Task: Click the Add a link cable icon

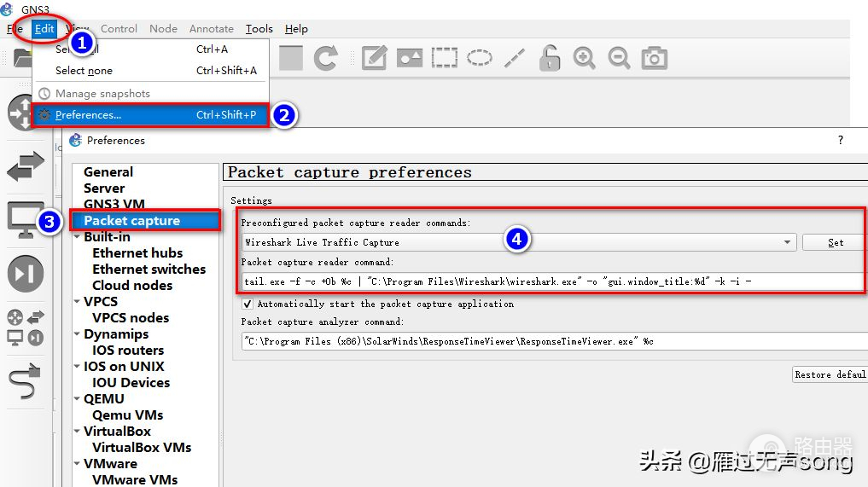Action: (x=25, y=384)
